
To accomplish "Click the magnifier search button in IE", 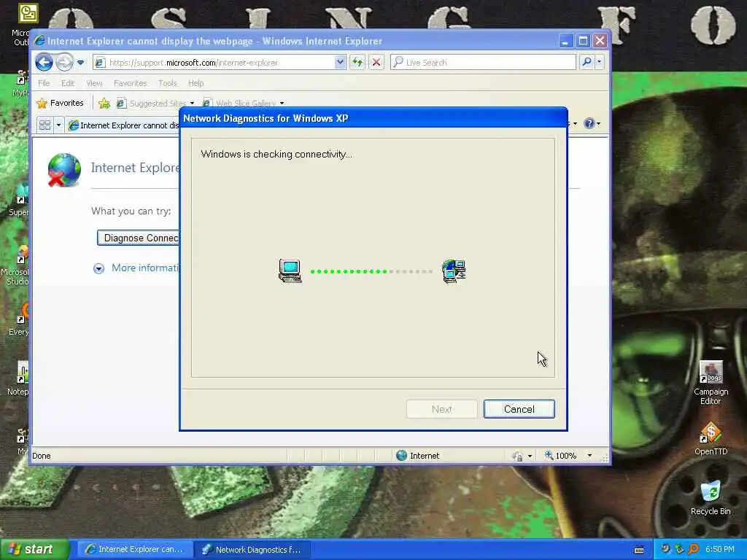I will click(x=587, y=63).
